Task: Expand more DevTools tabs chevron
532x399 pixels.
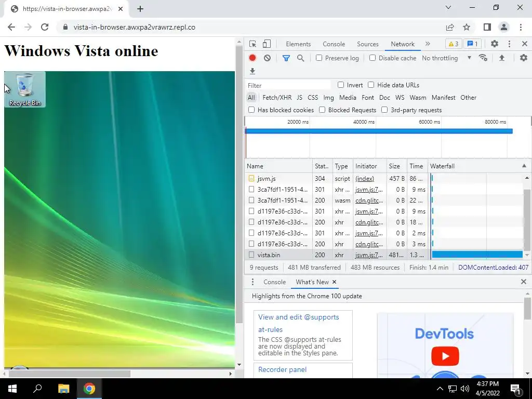Action: pos(428,44)
